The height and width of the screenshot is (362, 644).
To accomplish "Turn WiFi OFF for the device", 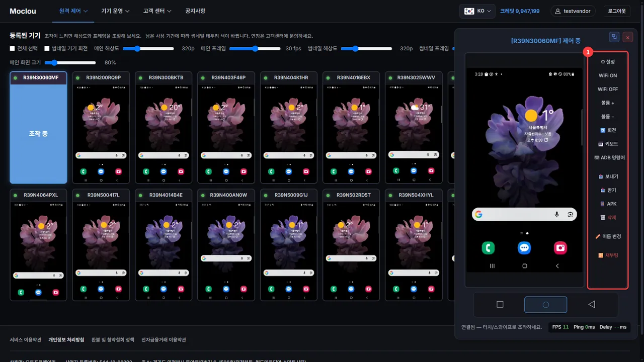I will pos(608,89).
